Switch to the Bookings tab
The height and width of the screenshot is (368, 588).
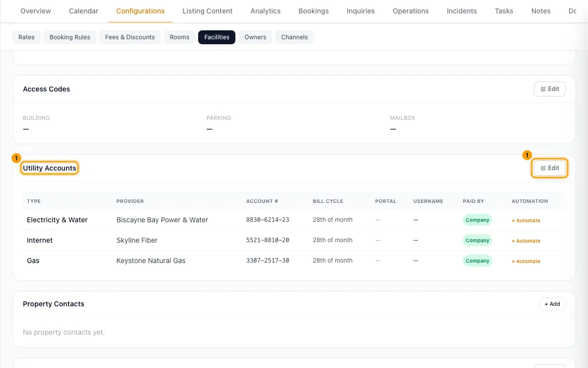pos(313,11)
